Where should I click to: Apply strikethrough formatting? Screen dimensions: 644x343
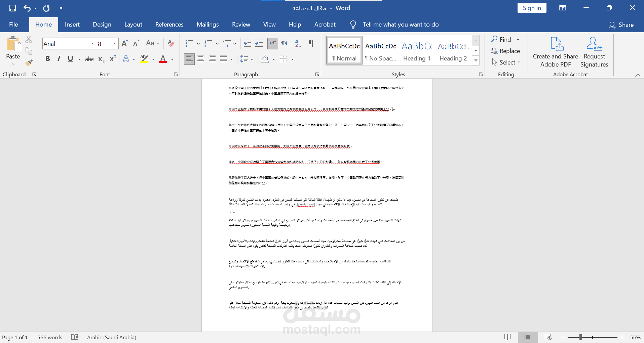(89, 59)
